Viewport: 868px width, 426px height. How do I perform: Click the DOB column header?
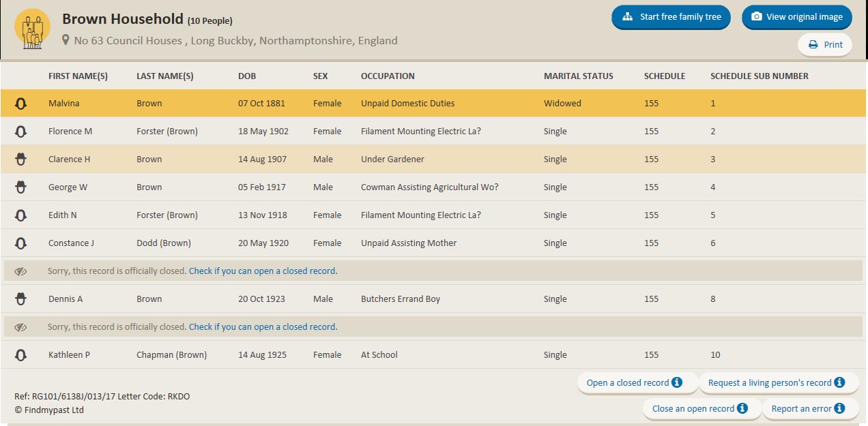click(247, 76)
